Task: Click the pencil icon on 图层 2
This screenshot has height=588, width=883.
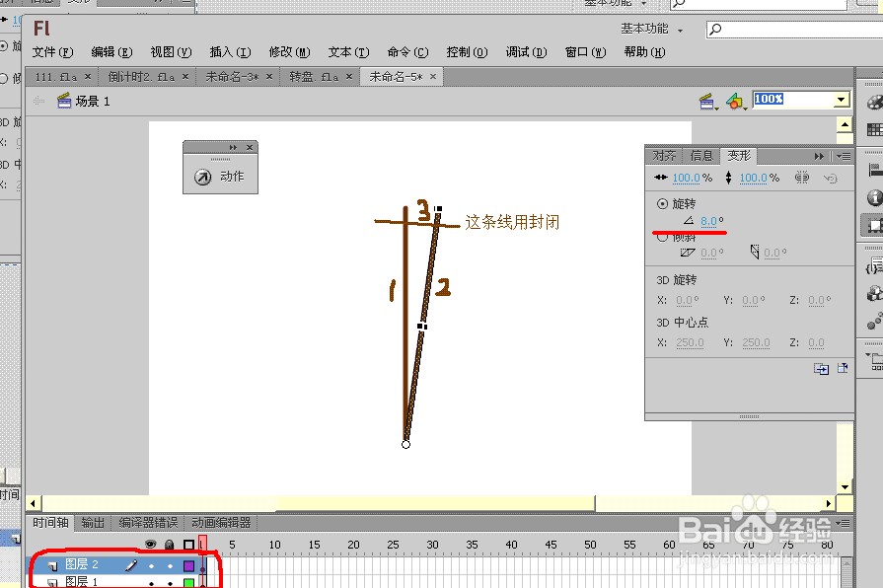Action: click(130, 564)
